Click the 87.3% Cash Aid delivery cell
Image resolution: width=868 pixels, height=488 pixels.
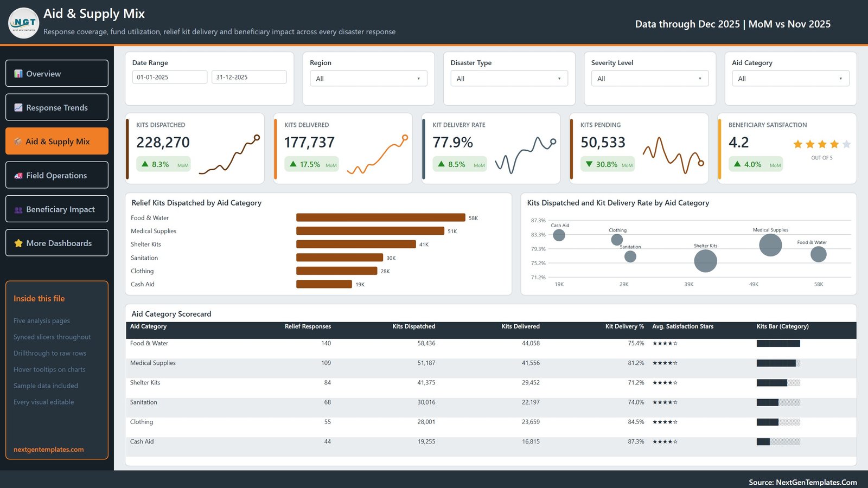(x=636, y=441)
